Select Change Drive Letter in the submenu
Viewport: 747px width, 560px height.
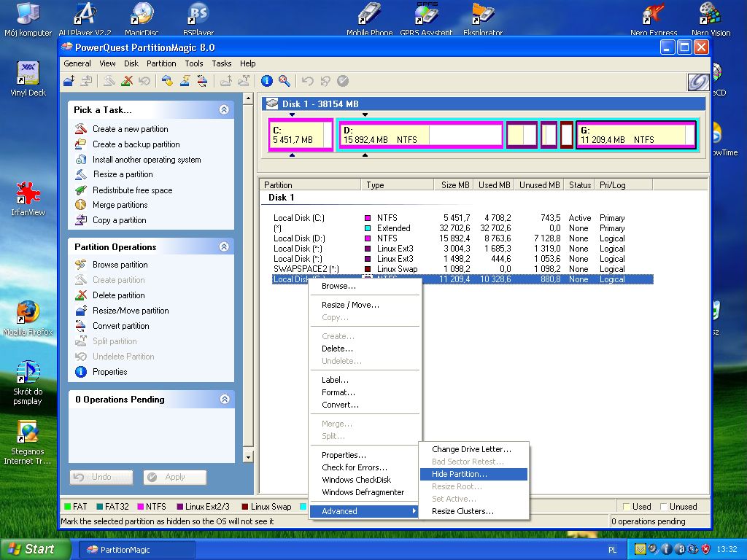[473, 449]
